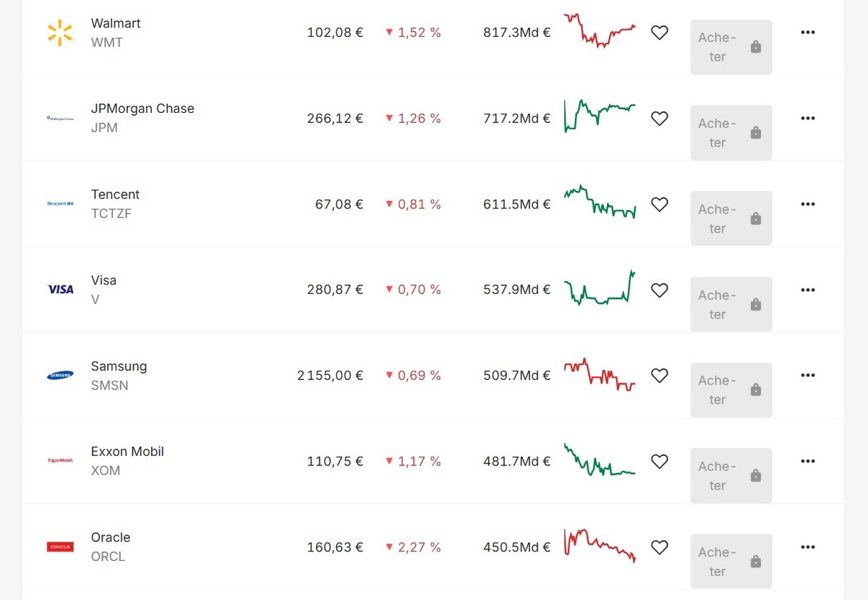Open the JPMorgan Chase stock page
This screenshot has height=600, width=868.
point(142,109)
